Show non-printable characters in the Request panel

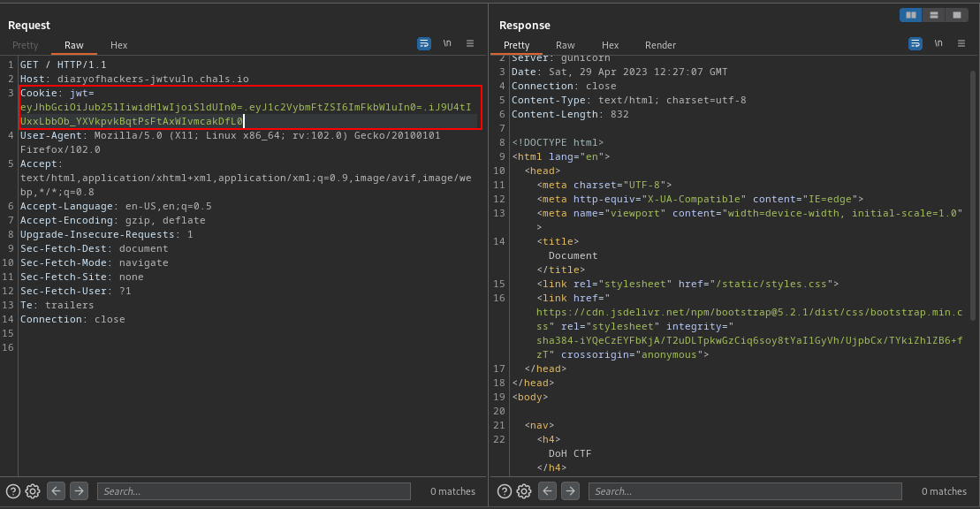447,43
